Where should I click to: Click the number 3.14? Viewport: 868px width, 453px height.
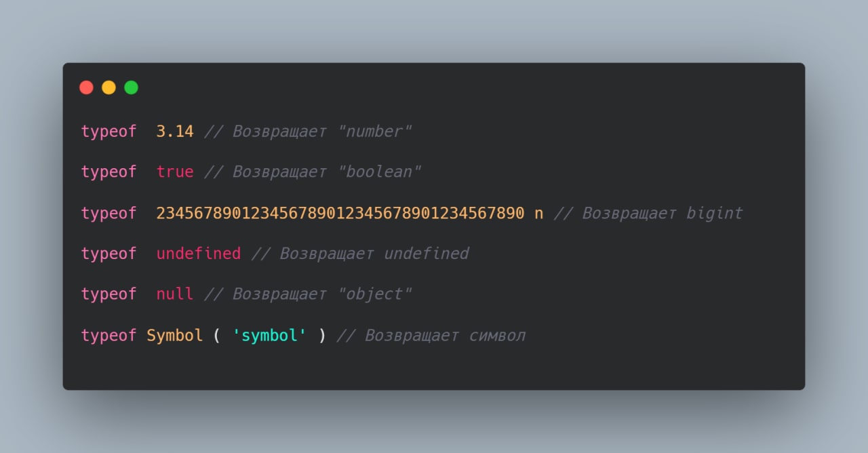(175, 132)
